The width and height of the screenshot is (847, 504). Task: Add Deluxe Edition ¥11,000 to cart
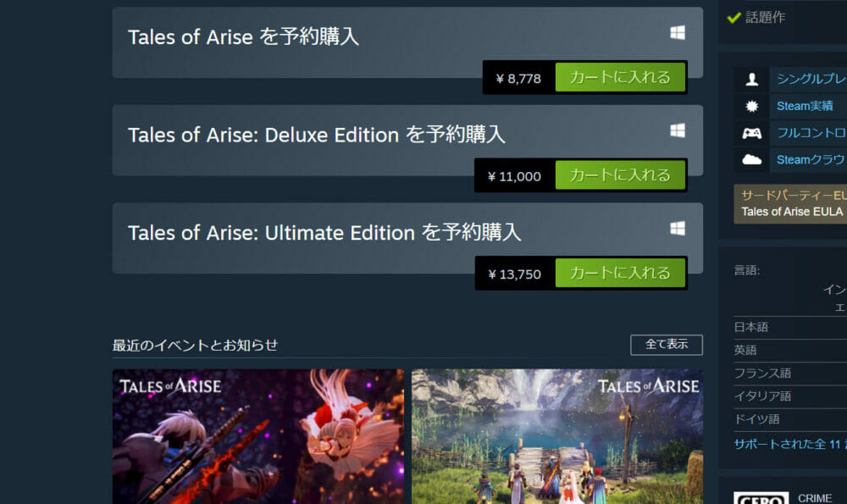tap(620, 175)
